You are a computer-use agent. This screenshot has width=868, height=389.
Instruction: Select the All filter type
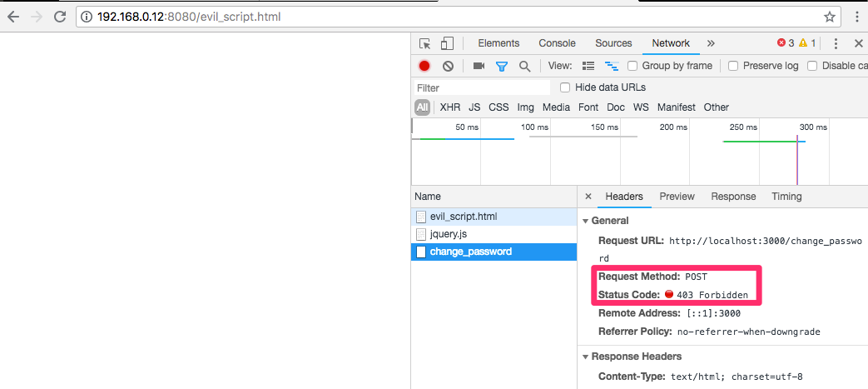(x=423, y=107)
